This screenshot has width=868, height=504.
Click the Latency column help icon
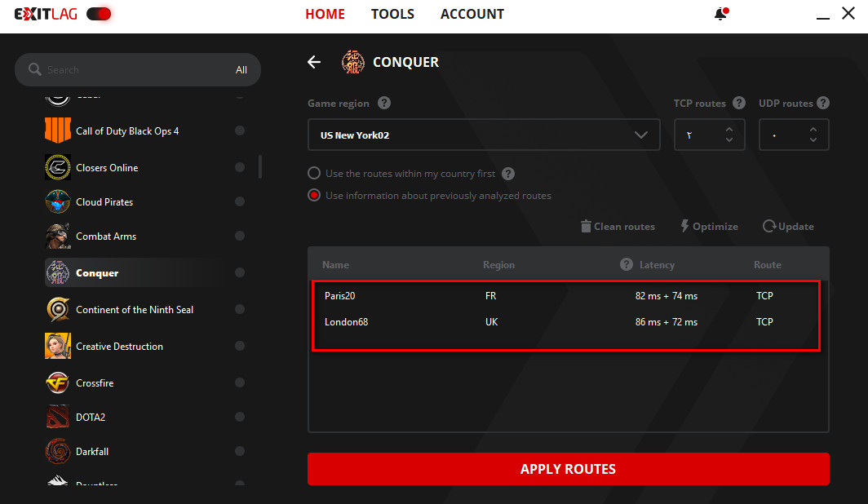tap(627, 264)
